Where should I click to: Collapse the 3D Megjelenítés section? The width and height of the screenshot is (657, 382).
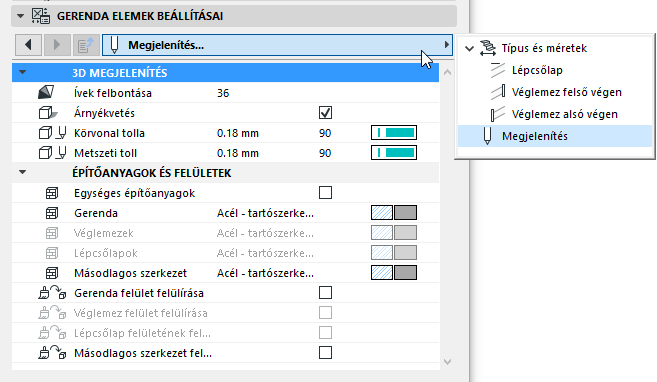pos(23,72)
